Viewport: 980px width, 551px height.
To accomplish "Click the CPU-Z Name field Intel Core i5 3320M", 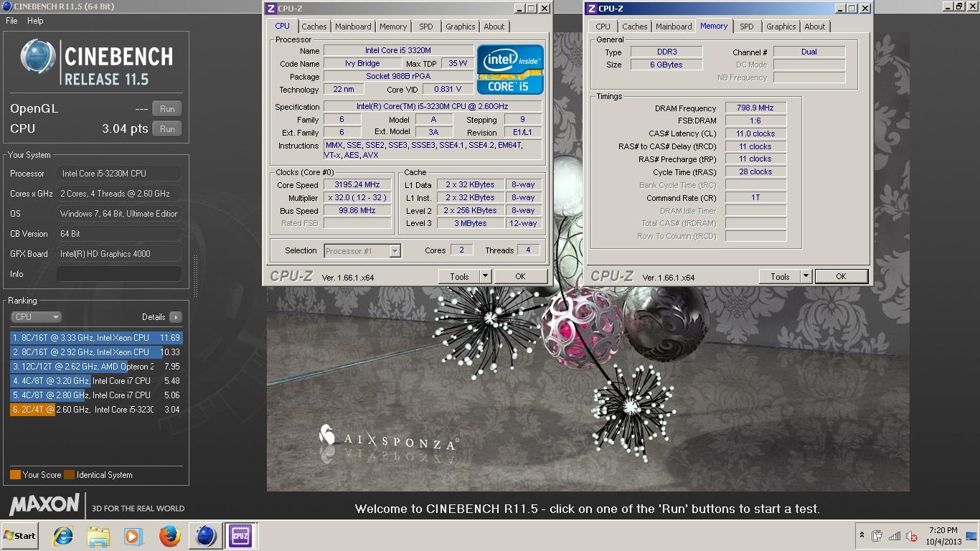I will click(x=398, y=51).
